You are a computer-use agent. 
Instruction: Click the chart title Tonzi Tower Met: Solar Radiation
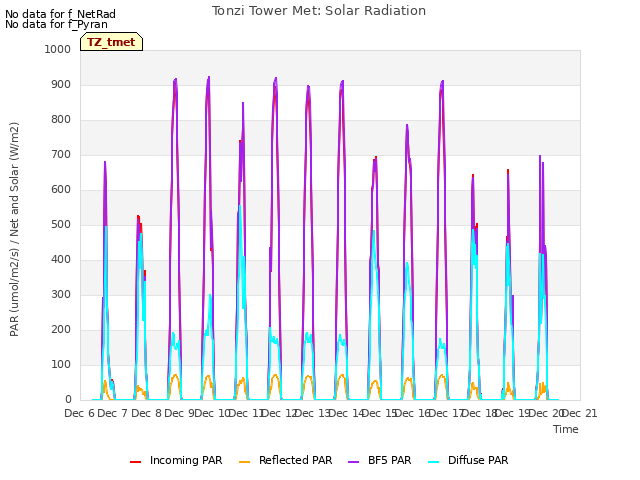pos(319,11)
